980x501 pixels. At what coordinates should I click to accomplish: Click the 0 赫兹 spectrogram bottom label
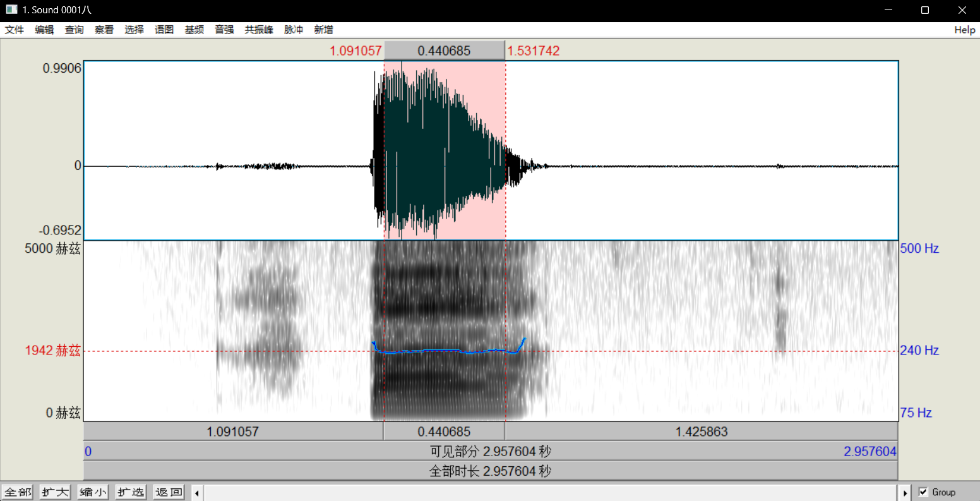coord(63,413)
